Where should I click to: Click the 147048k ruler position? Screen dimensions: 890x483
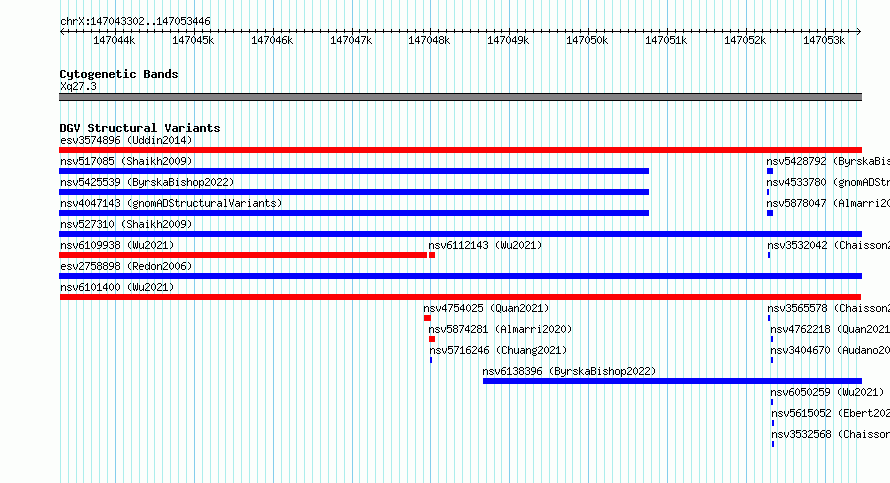[x=429, y=40]
